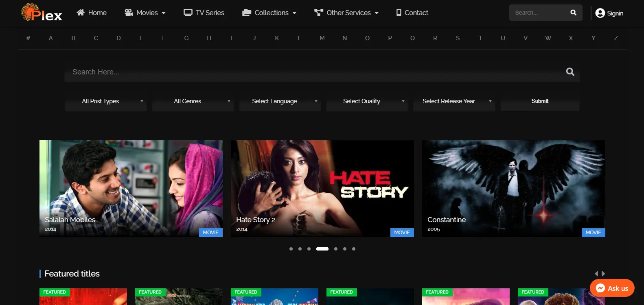The height and width of the screenshot is (305, 644).
Task: Open the Home menu item
Action: [92, 13]
